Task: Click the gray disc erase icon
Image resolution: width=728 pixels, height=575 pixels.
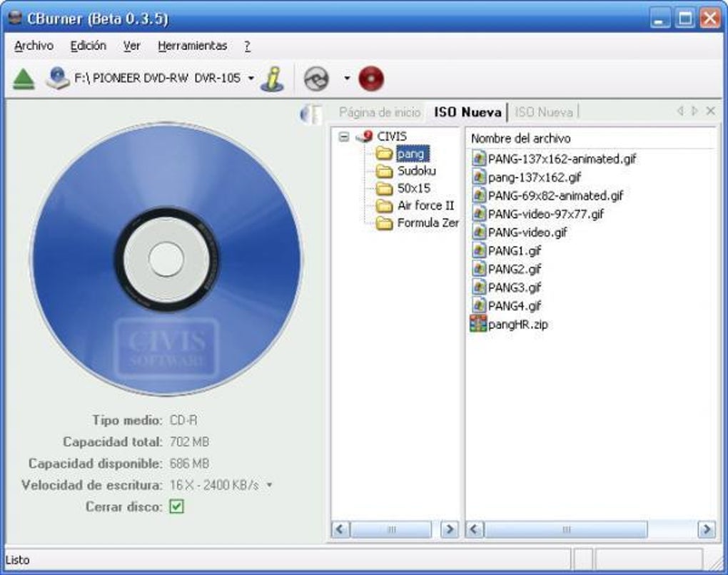Action: 316,78
